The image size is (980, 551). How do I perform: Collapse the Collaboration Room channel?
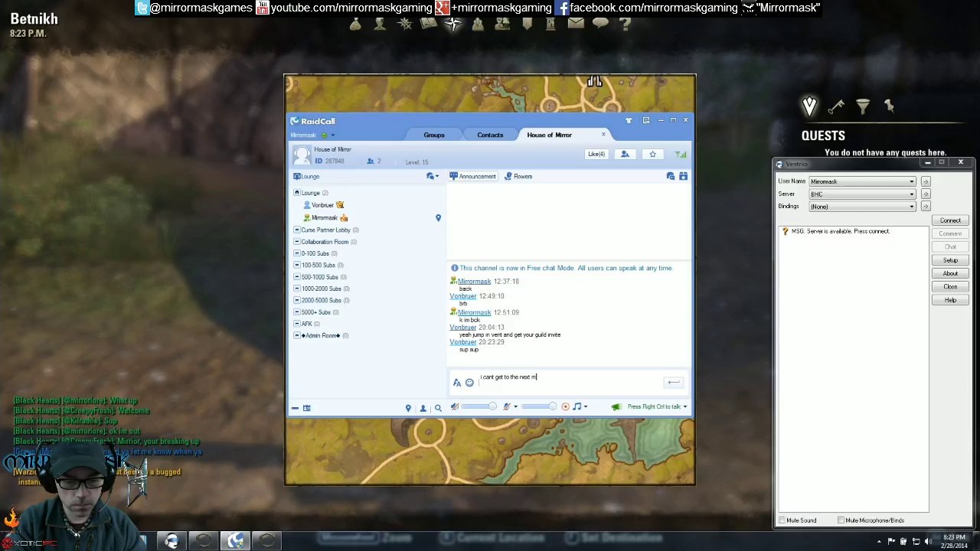click(297, 242)
